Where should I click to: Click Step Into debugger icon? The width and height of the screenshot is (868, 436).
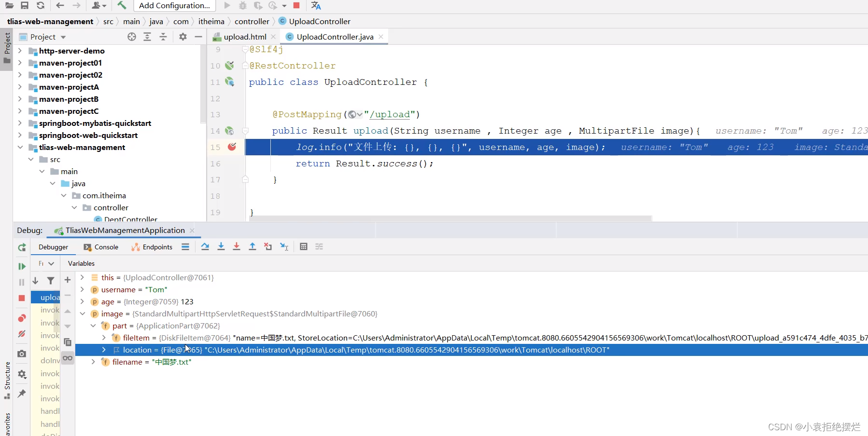click(221, 246)
